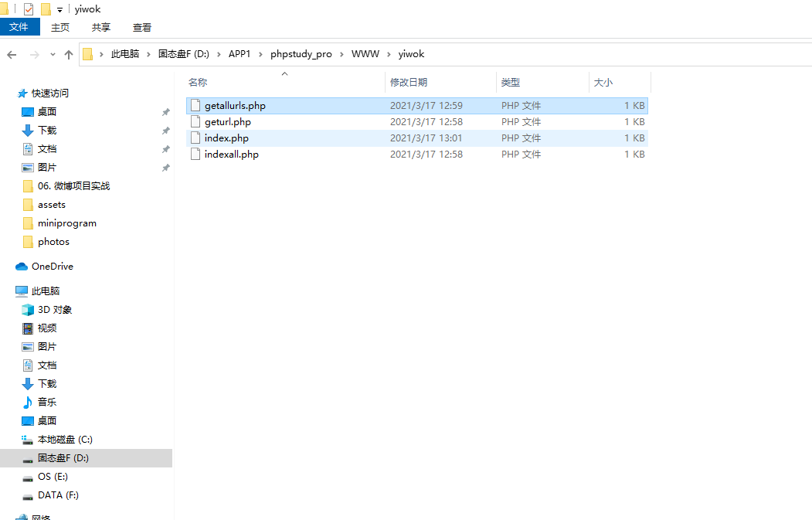Viewport: 812px width, 520px height.
Task: Click the Properties checkmark icon in title bar
Action: pos(29,9)
